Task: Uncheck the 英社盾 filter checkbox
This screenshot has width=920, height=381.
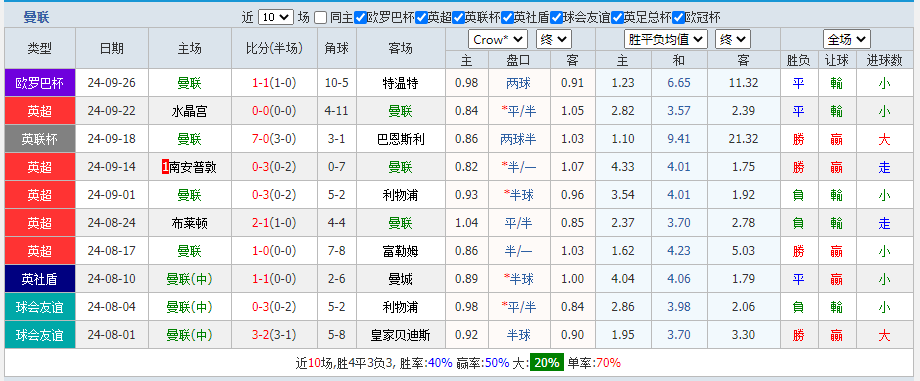Action: (x=508, y=18)
